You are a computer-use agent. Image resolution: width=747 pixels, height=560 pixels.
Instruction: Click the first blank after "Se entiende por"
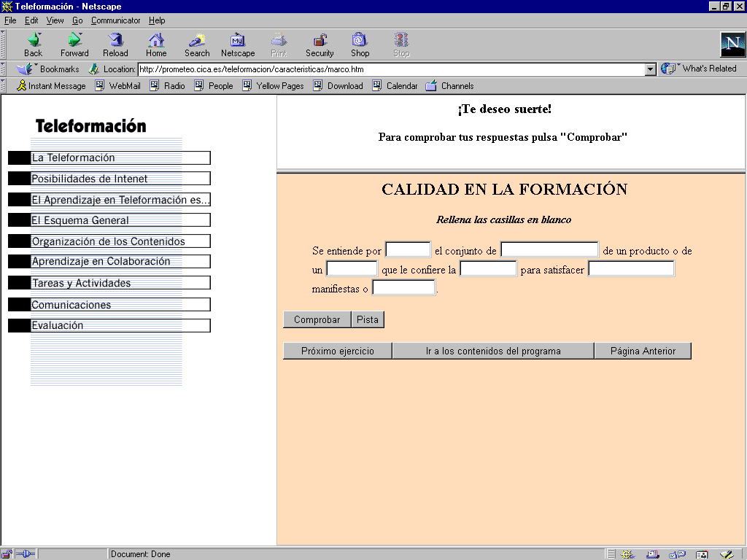408,250
